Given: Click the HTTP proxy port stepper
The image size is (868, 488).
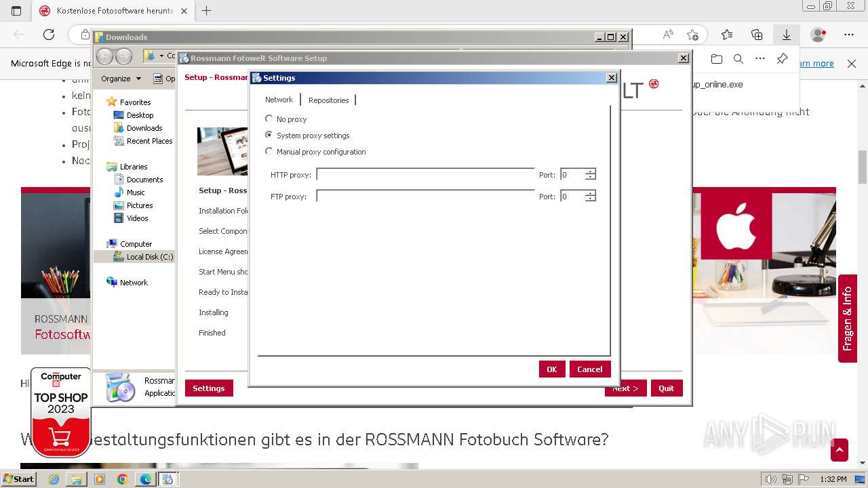Looking at the screenshot, I should [x=590, y=175].
